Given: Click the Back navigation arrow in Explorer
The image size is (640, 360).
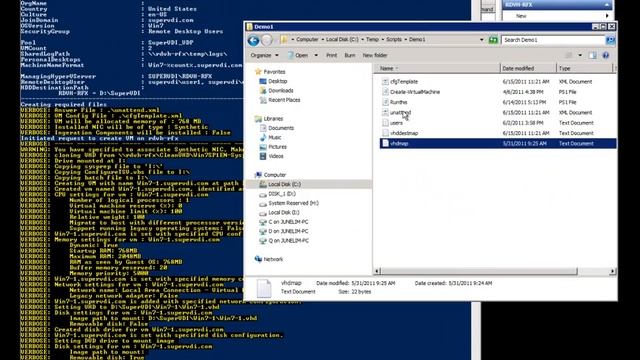Looking at the screenshot, I should pos(253,40).
